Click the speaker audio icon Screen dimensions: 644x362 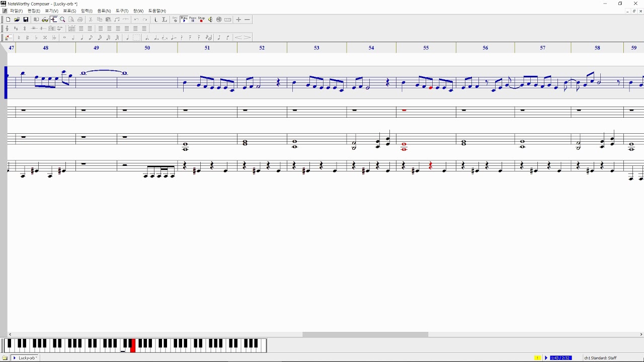[210, 20]
